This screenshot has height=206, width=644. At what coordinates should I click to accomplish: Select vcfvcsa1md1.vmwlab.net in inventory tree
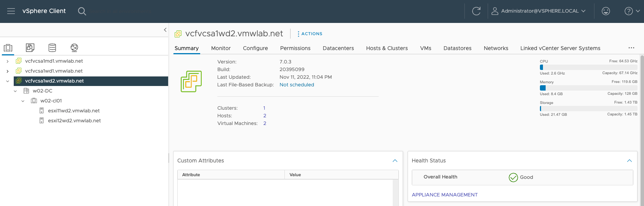pyautogui.click(x=54, y=61)
